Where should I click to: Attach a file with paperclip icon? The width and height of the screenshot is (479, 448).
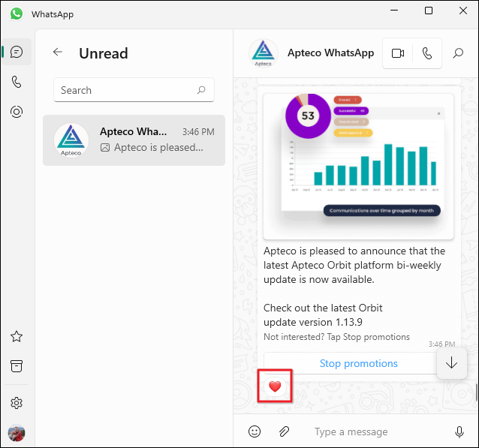tap(284, 431)
